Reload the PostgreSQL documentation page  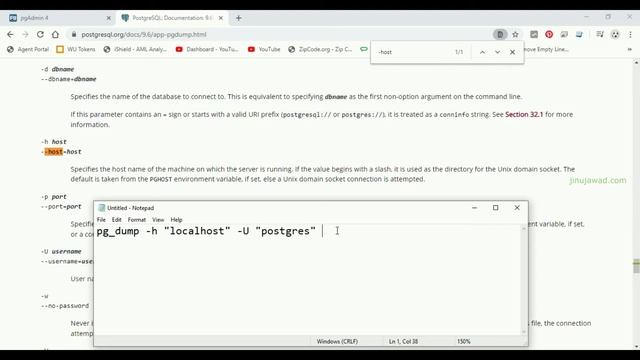40,35
